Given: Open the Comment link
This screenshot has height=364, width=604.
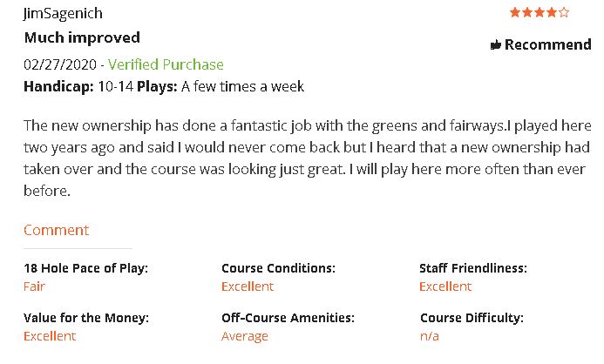Looking at the screenshot, I should coord(56,231).
